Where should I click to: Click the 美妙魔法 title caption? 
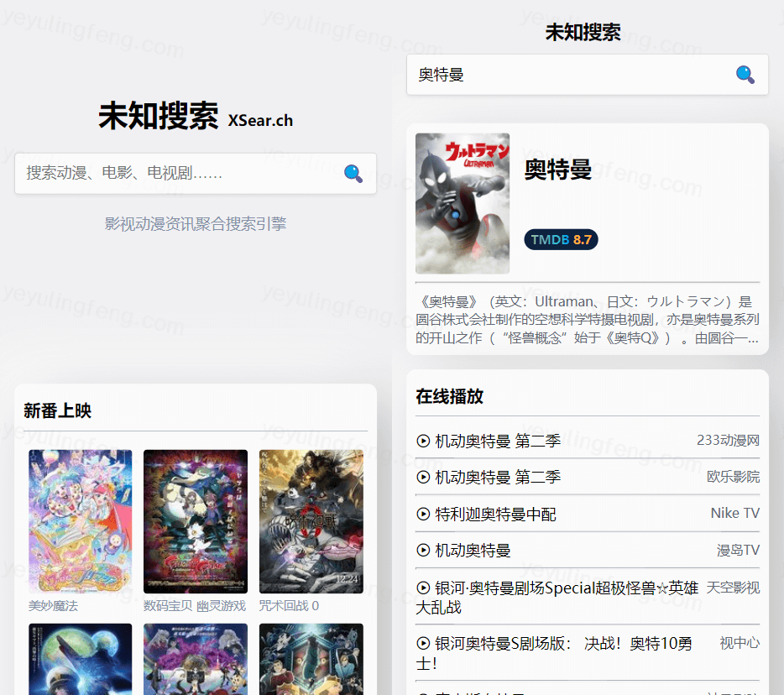pos(53,606)
